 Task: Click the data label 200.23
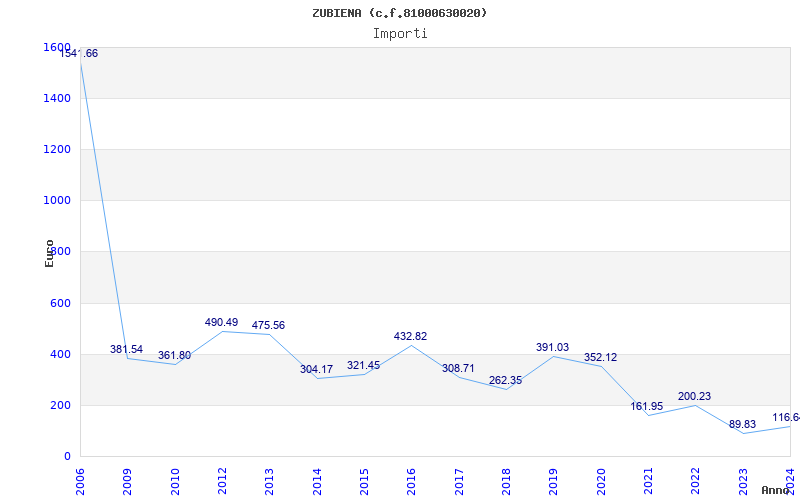(694, 396)
